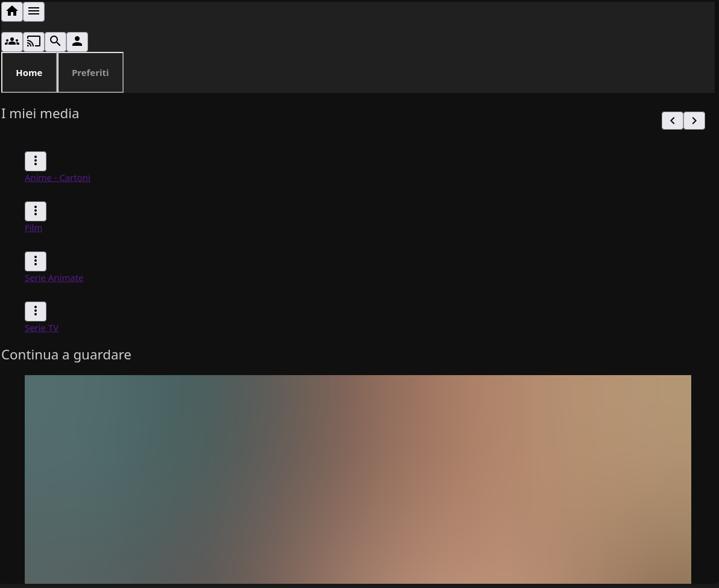The height and width of the screenshot is (588, 719).
Task: Open the Serie Animate library link
Action: click(x=54, y=278)
